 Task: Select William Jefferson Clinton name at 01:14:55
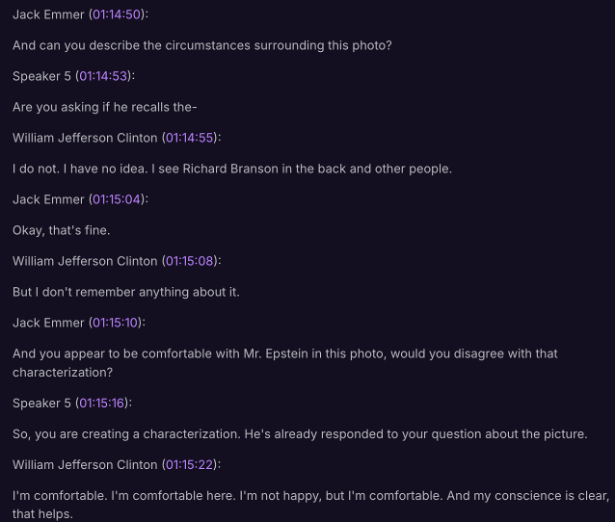tap(84, 138)
